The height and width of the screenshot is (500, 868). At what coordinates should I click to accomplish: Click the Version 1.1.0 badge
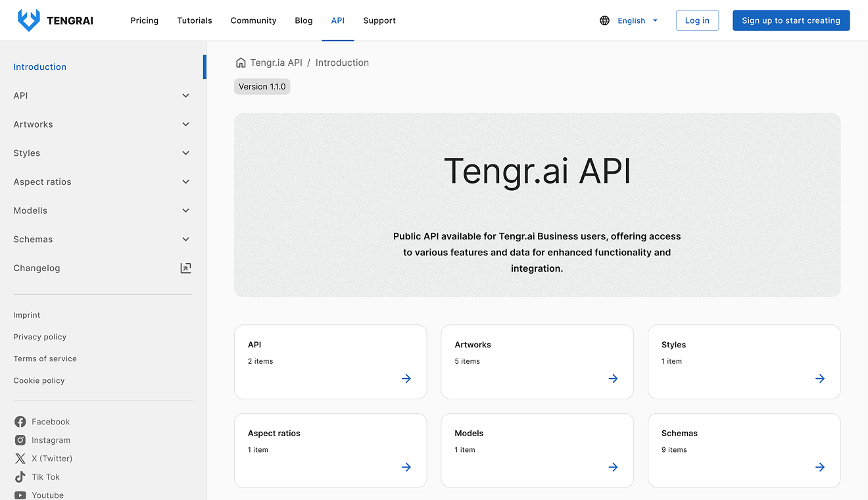click(262, 86)
